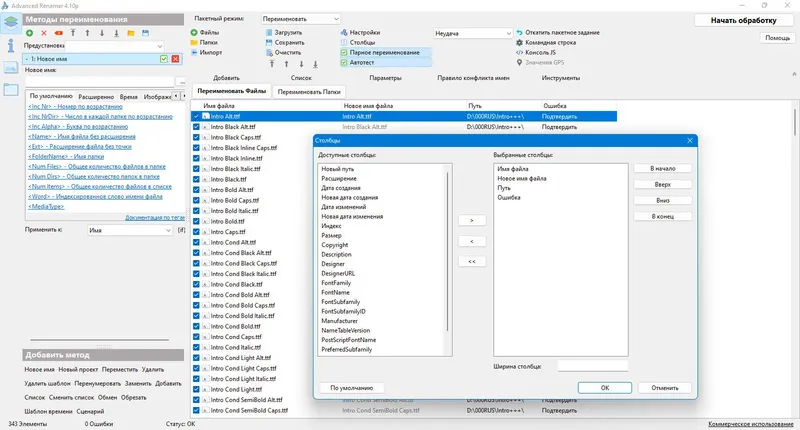800x430 pixels.
Task: Clear all methods using the red eraser icon
Action: (x=59, y=33)
